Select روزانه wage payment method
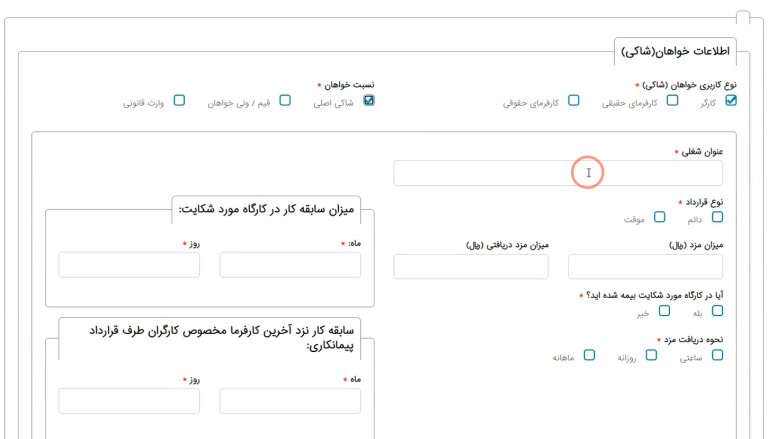Image resolution: width=768 pixels, height=439 pixels. coord(651,355)
